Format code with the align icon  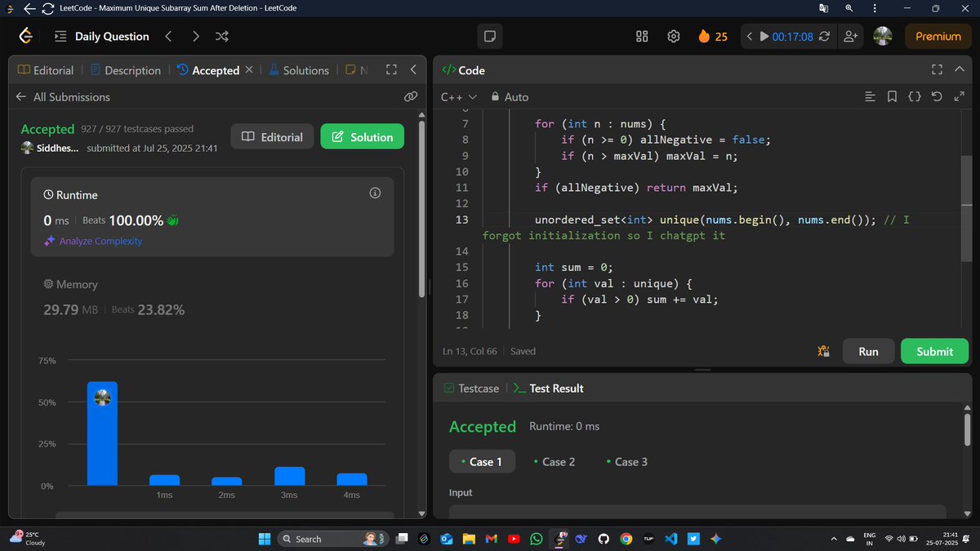870,96
